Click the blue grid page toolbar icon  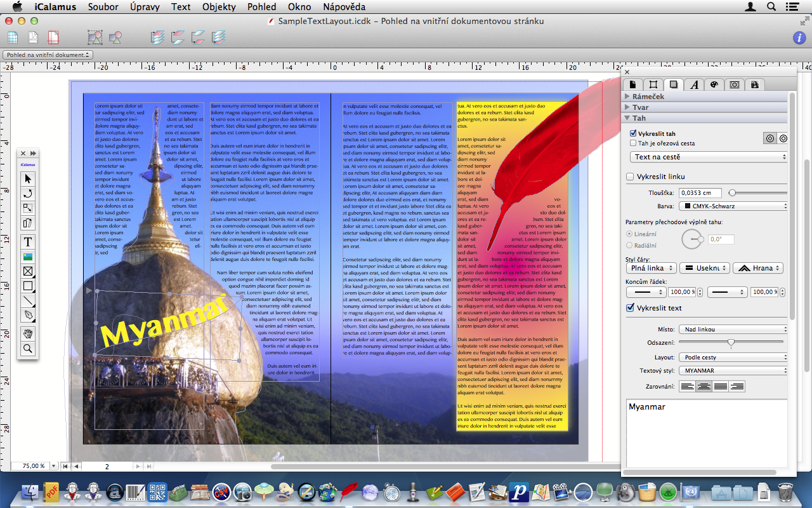click(13, 37)
